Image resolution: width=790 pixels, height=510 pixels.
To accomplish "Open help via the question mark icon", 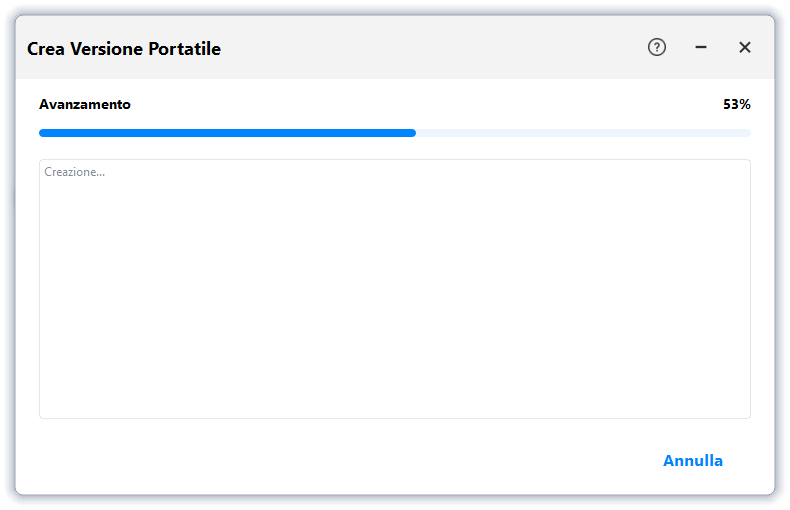I will 657,47.
